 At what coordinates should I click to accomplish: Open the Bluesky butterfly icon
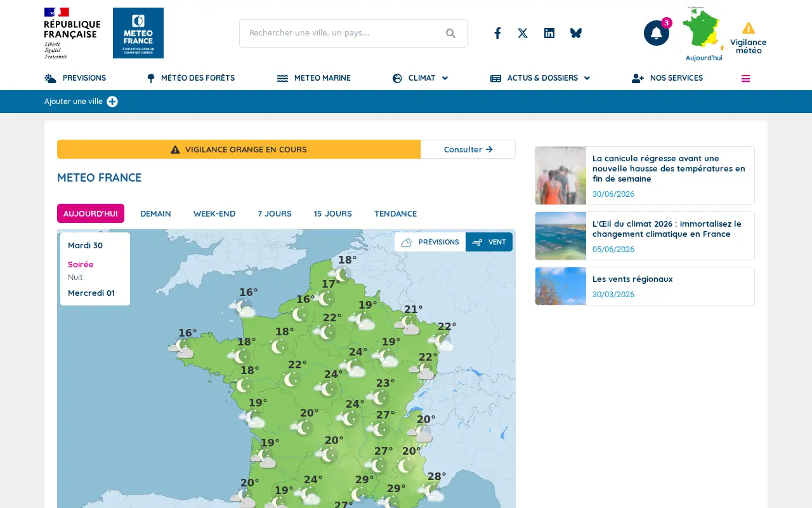click(x=575, y=33)
